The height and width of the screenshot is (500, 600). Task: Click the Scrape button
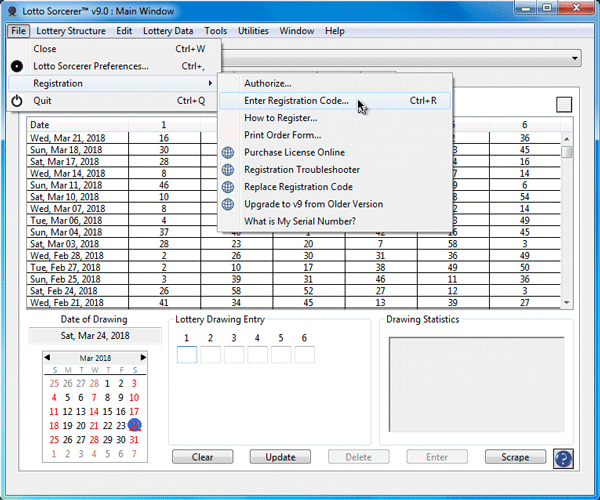(507, 457)
